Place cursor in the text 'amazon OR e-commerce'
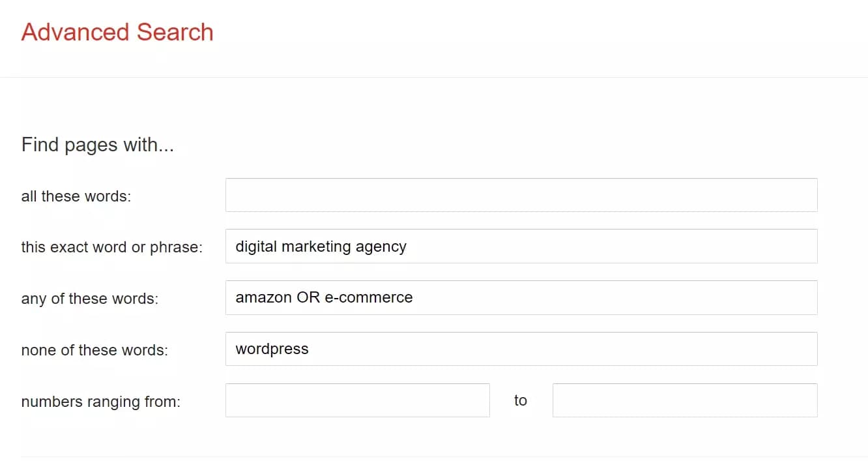 324,297
